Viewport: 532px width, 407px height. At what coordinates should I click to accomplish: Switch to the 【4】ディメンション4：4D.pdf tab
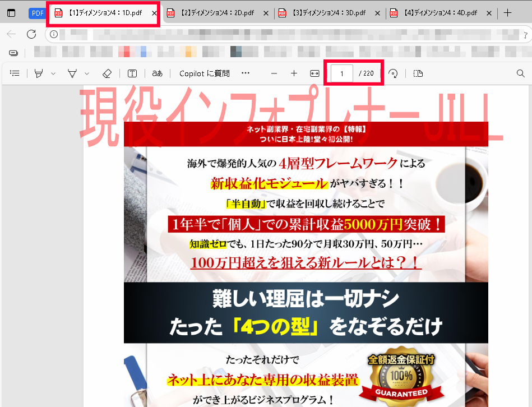pos(440,13)
